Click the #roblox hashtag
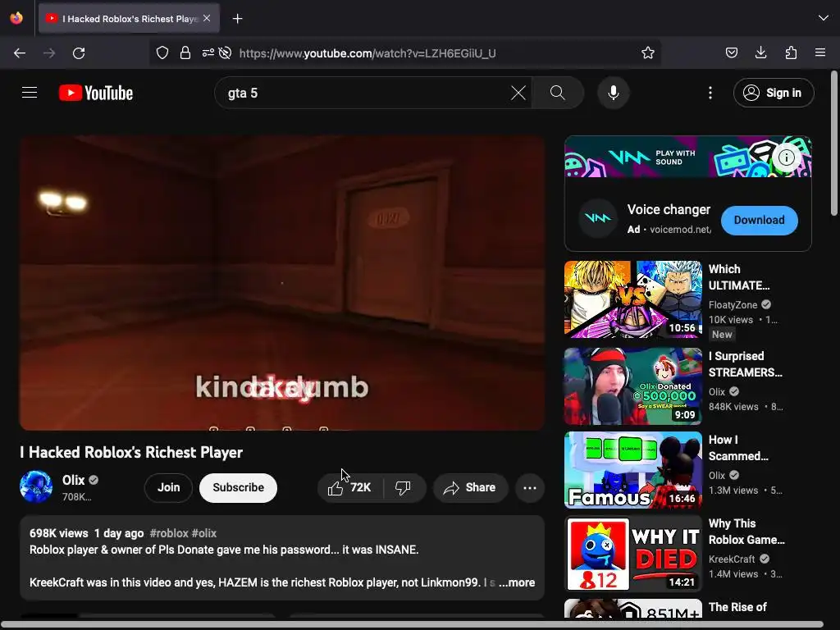The width and height of the screenshot is (840, 630). 169,533
